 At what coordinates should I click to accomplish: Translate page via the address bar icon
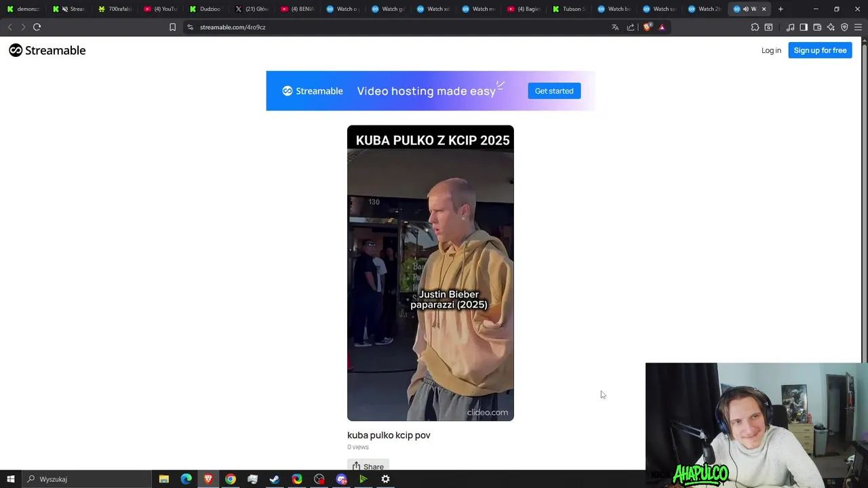(615, 27)
